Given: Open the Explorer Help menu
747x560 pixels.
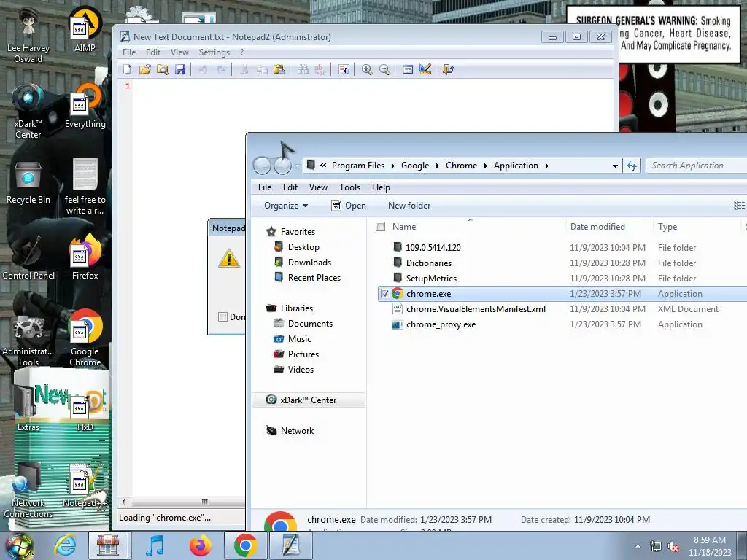Looking at the screenshot, I should [381, 187].
